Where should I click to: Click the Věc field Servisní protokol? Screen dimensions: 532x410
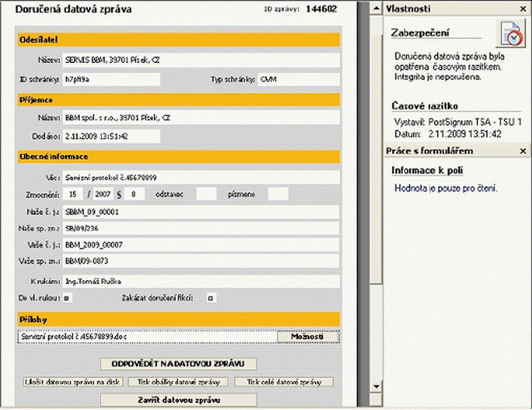pos(201,178)
